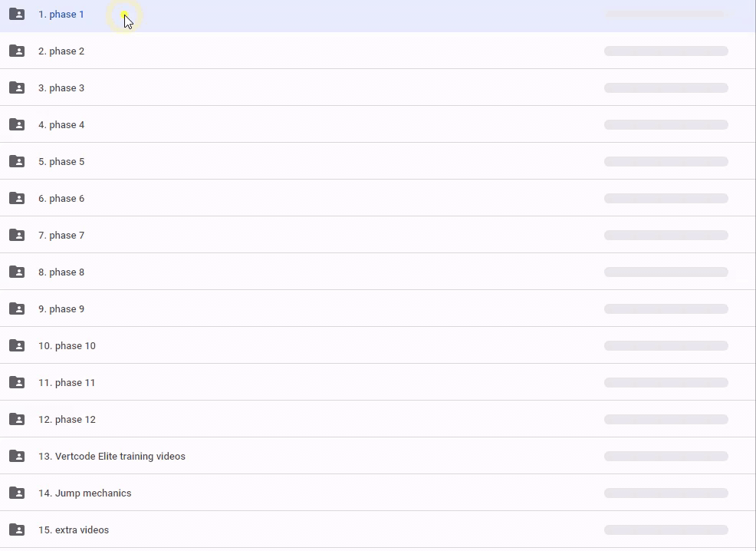This screenshot has width=756, height=551.
Task: Click the shared folder icon beside phase 7
Action: tap(17, 236)
